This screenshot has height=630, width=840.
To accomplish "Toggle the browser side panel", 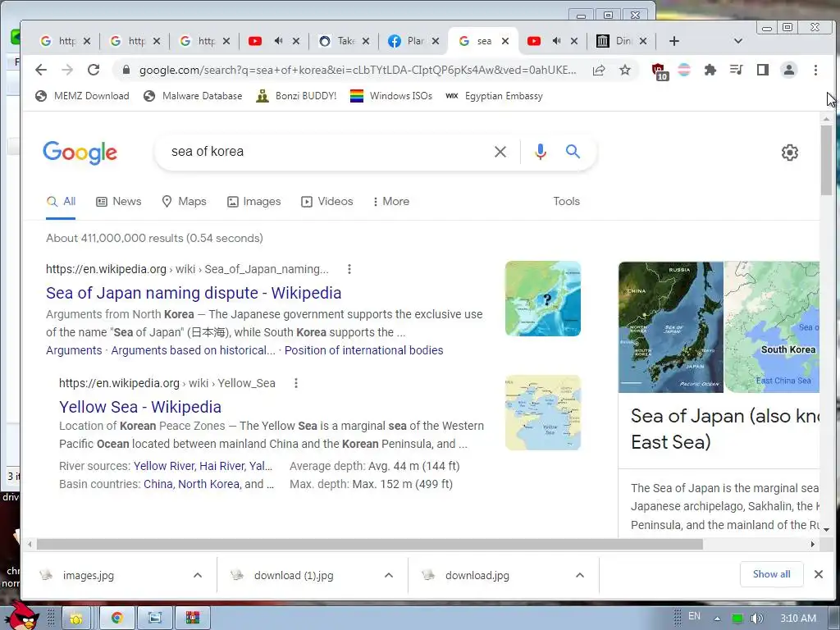I will click(763, 70).
